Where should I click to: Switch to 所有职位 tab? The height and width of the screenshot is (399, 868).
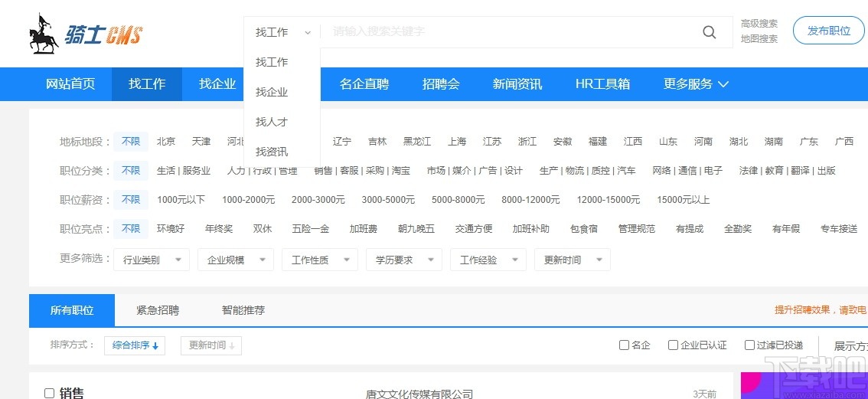pos(72,310)
